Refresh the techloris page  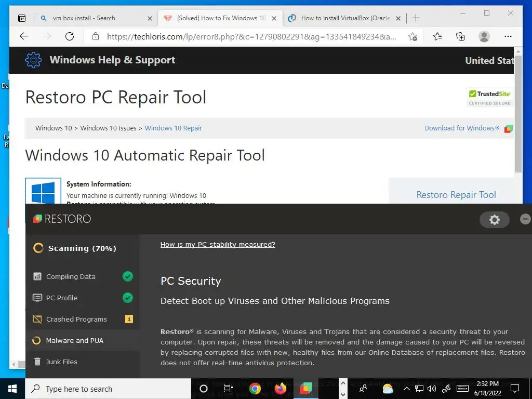click(x=70, y=36)
